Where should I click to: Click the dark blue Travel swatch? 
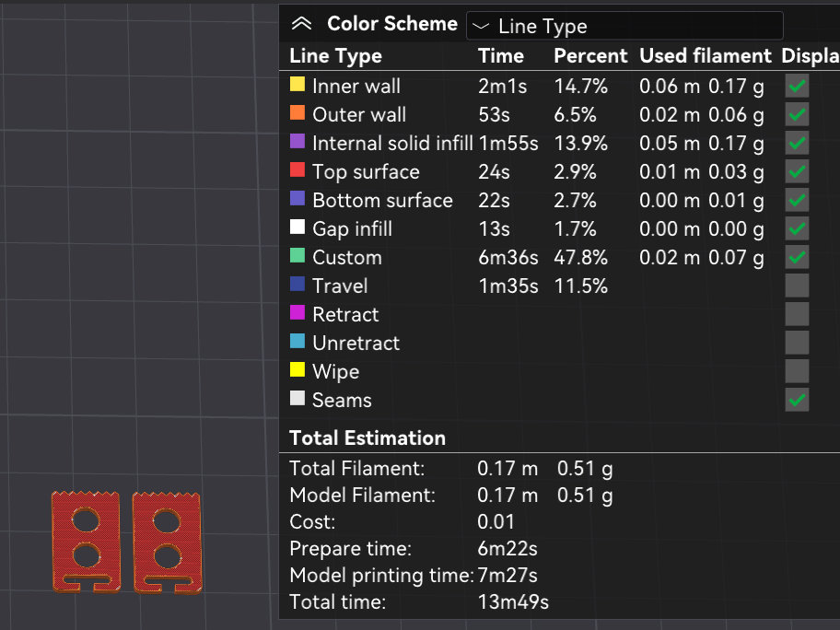[x=297, y=284]
